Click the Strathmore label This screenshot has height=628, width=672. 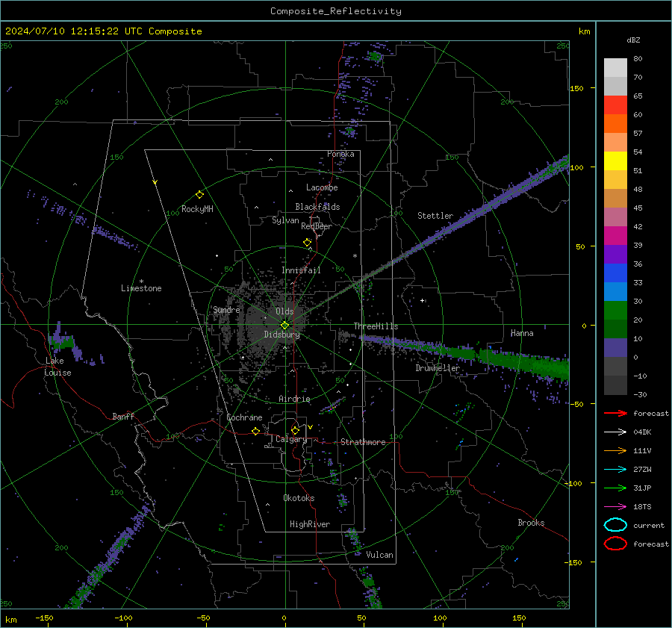363,442
